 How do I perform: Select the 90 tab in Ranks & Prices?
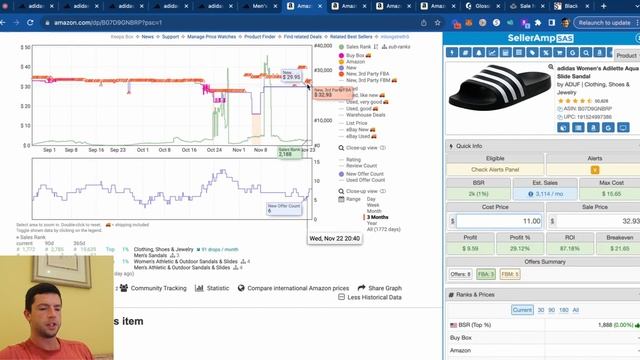(x=551, y=310)
